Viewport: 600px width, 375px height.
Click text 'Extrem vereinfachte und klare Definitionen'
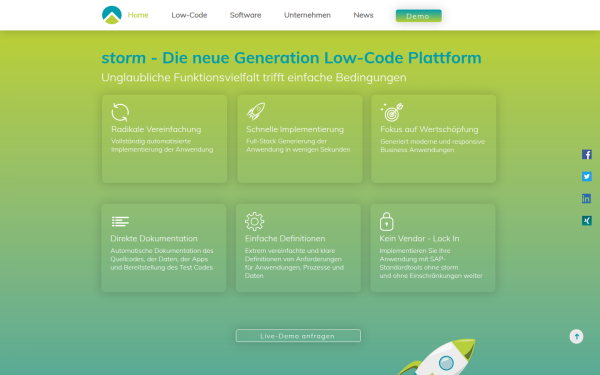pos(294,263)
